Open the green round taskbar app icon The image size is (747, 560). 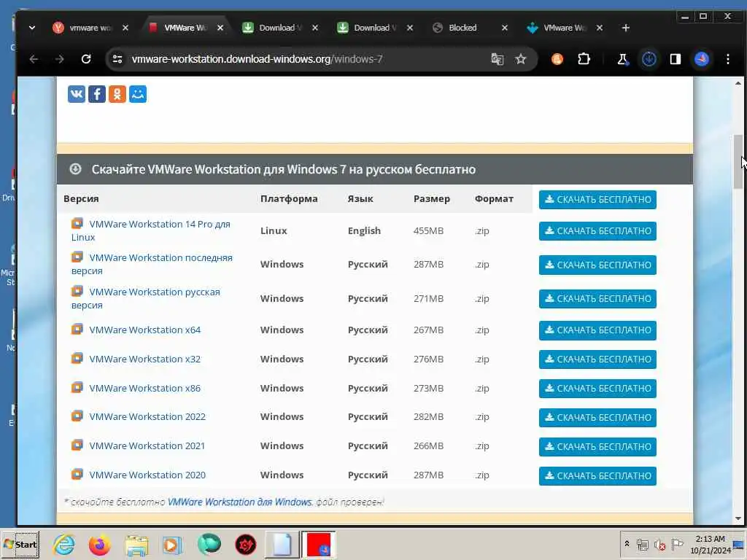(209, 544)
